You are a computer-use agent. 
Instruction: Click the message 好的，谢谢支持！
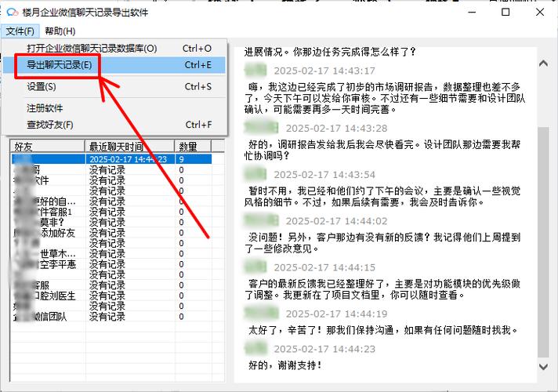point(285,365)
